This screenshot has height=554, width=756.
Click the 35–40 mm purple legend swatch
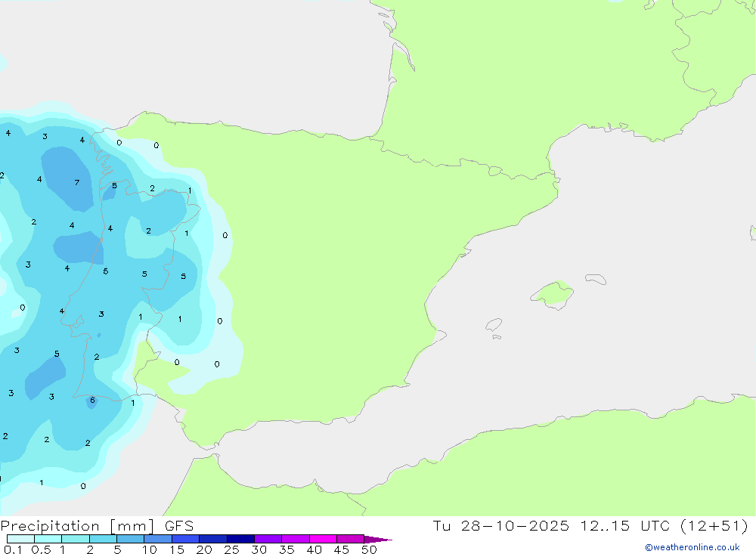[295, 539]
